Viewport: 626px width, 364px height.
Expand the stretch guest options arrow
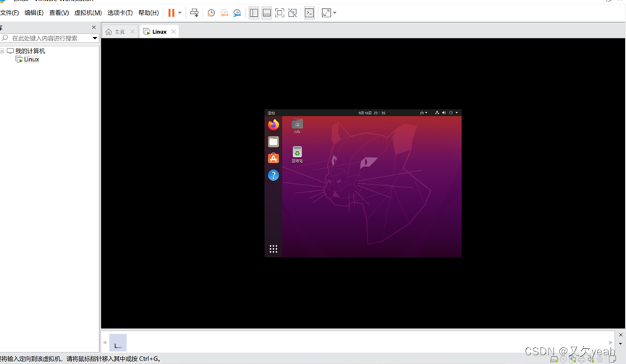coord(334,13)
